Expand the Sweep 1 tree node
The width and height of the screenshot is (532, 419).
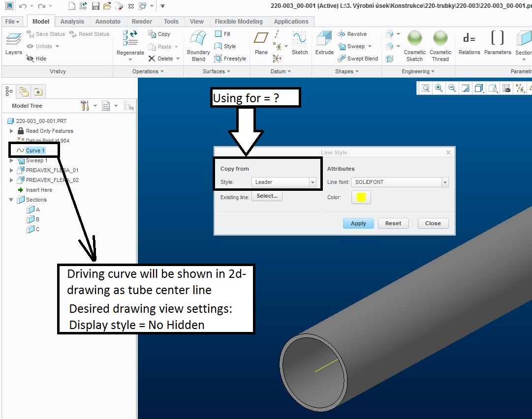point(11,160)
